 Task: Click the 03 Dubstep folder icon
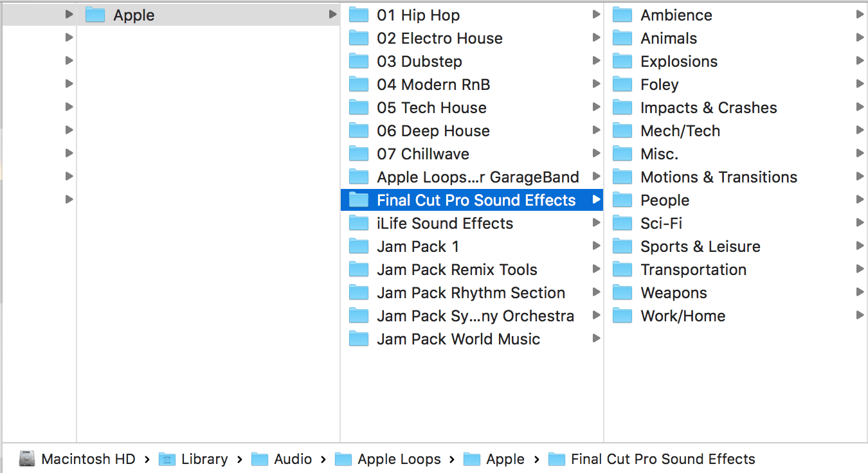(x=359, y=62)
